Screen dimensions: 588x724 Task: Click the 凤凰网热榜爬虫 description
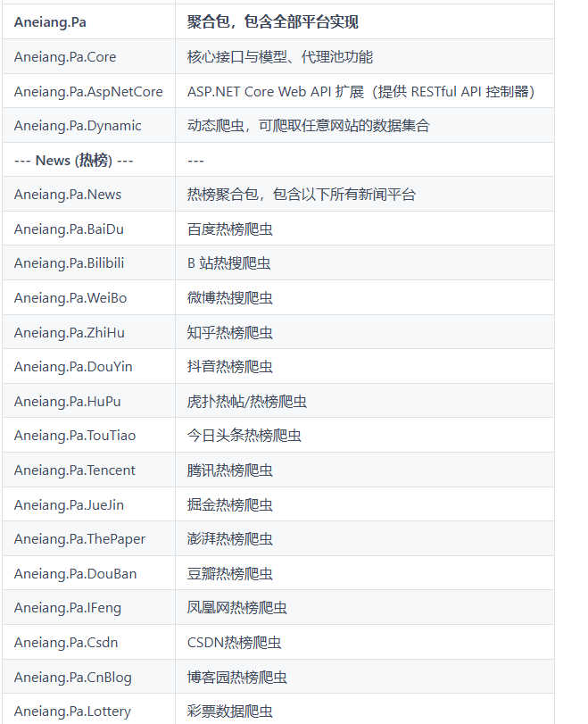point(236,608)
